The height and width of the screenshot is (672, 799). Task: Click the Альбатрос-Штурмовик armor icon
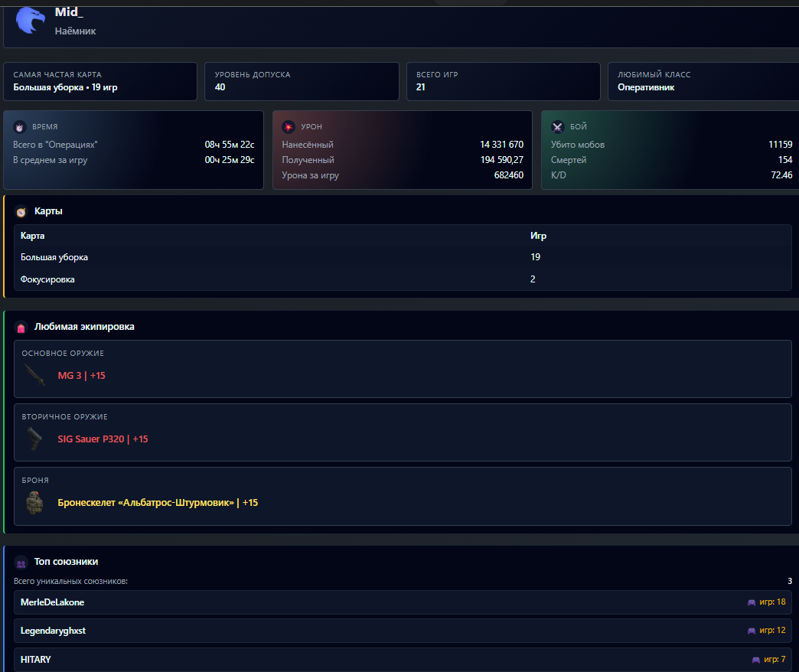point(35,503)
